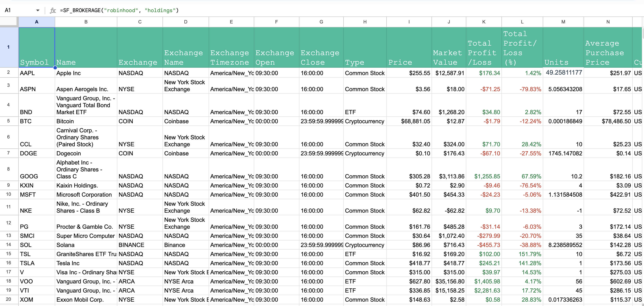Click the GOOG symbol cell
Viewport: 644px width, 306px height.
click(x=37, y=169)
